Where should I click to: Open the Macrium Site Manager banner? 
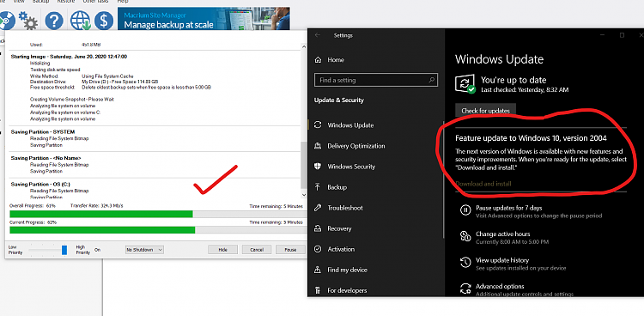click(x=204, y=19)
